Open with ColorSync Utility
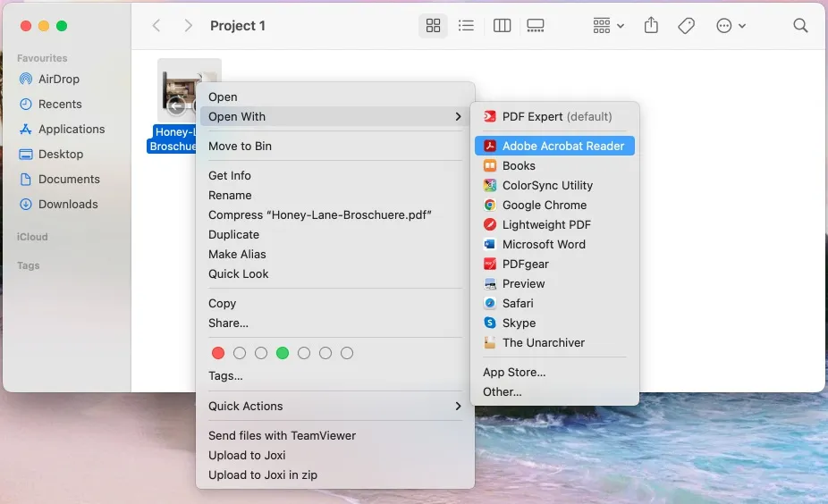 554,185
